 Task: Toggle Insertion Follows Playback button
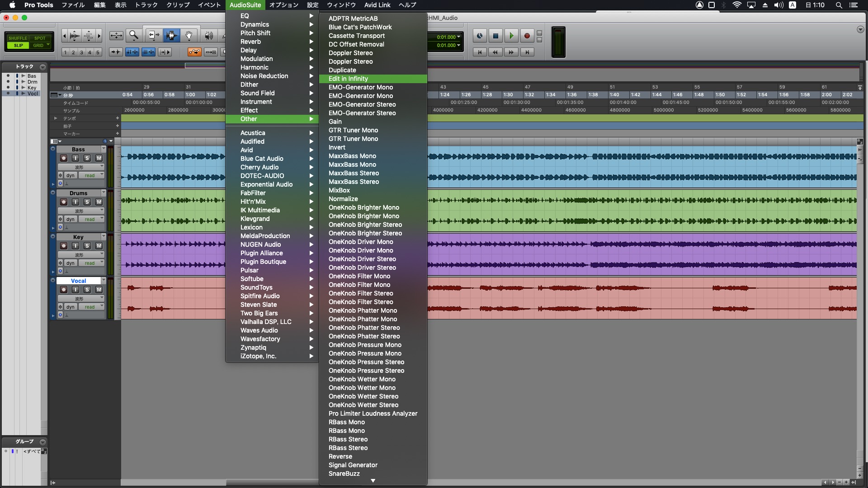click(x=165, y=52)
